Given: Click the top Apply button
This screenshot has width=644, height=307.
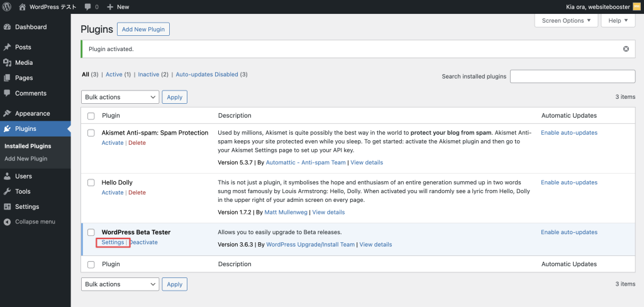Looking at the screenshot, I should coord(175,97).
